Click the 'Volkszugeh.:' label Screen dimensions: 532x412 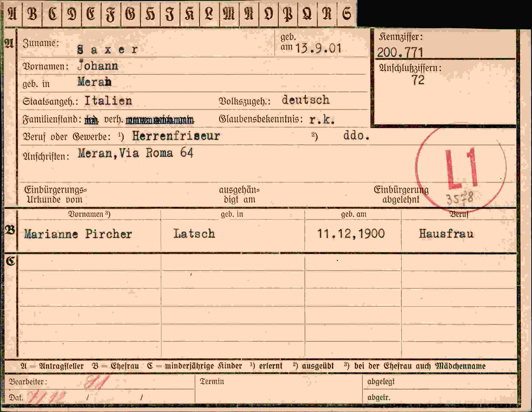pos(245,101)
